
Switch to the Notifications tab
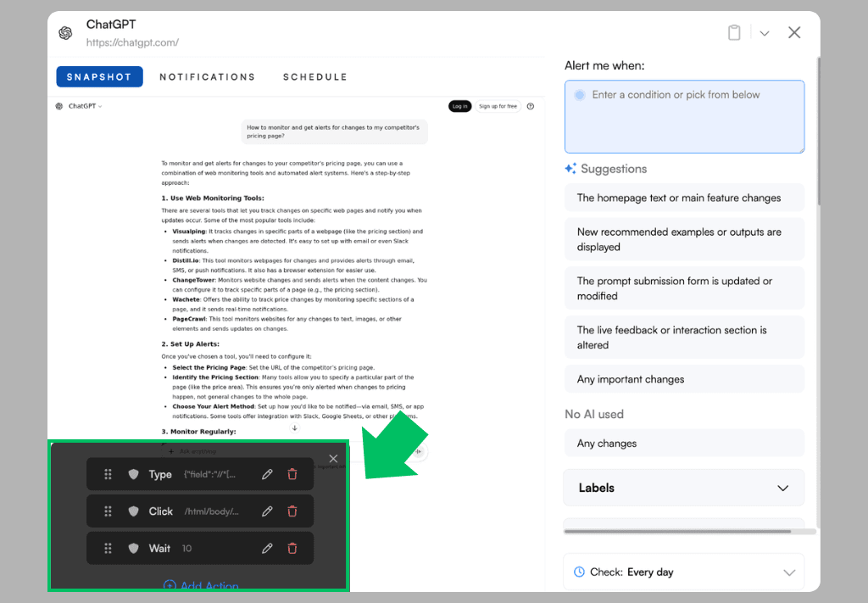click(207, 77)
